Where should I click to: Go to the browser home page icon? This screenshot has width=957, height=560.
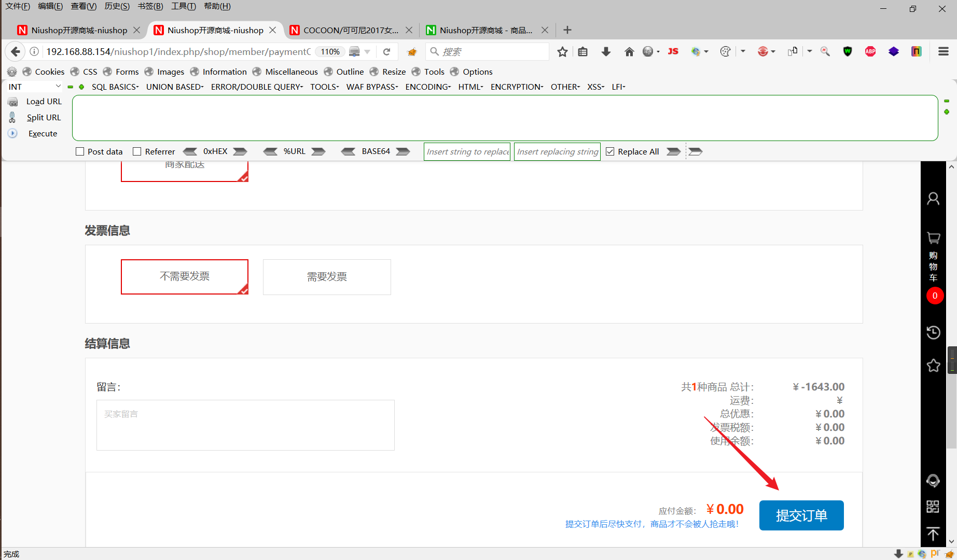coord(629,52)
